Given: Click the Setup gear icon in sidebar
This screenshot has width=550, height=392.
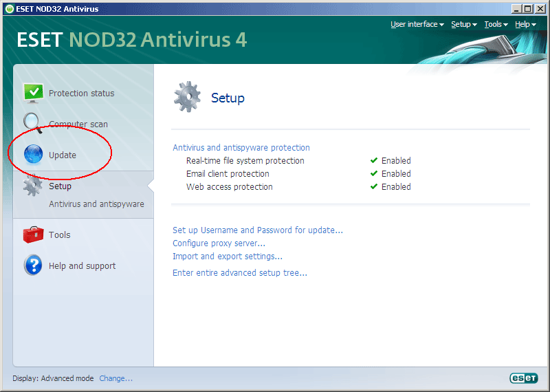Looking at the screenshot, I should (32, 185).
